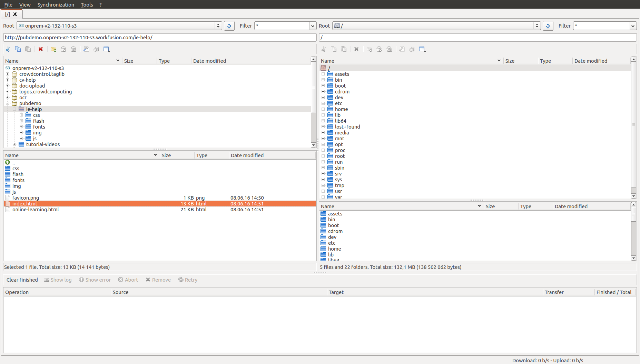This screenshot has height=364, width=640.
Task: Click the Cut icon in the local pane toolbar
Action: 324,49
